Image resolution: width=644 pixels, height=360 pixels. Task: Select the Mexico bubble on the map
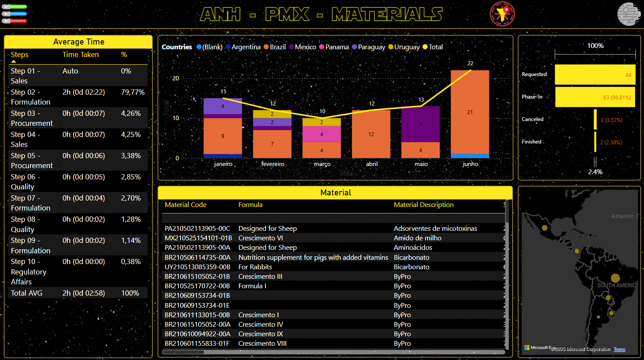(x=545, y=228)
